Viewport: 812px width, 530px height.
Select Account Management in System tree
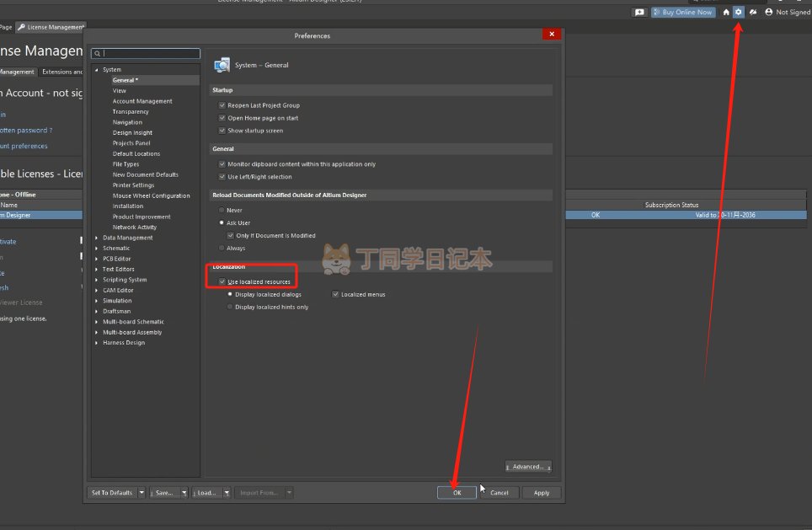click(142, 101)
